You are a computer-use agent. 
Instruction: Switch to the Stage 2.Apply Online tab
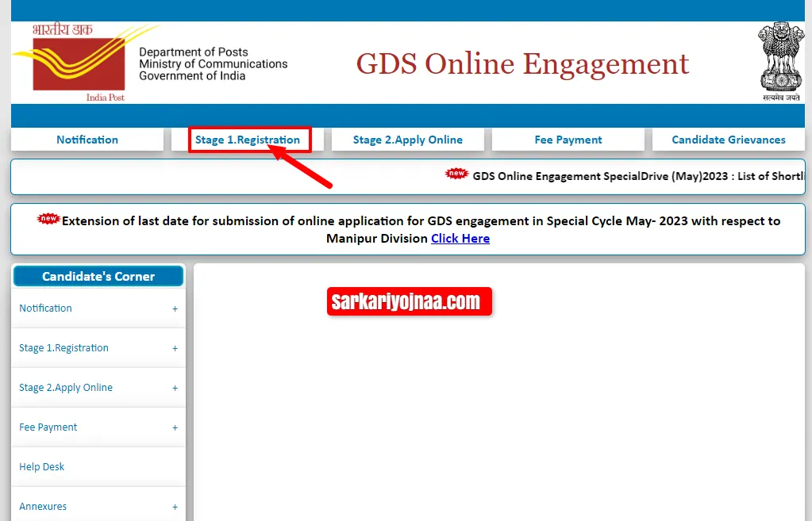407,140
